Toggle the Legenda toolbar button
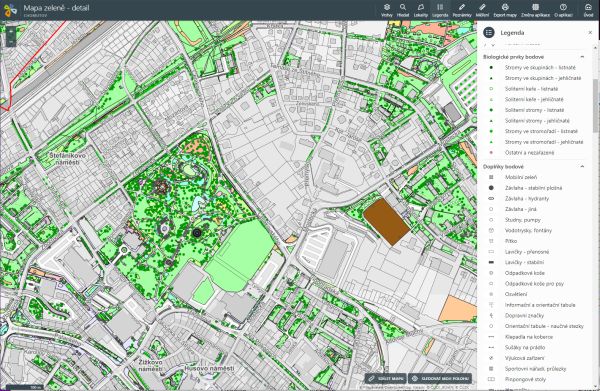This screenshot has width=600, height=391. point(440,10)
